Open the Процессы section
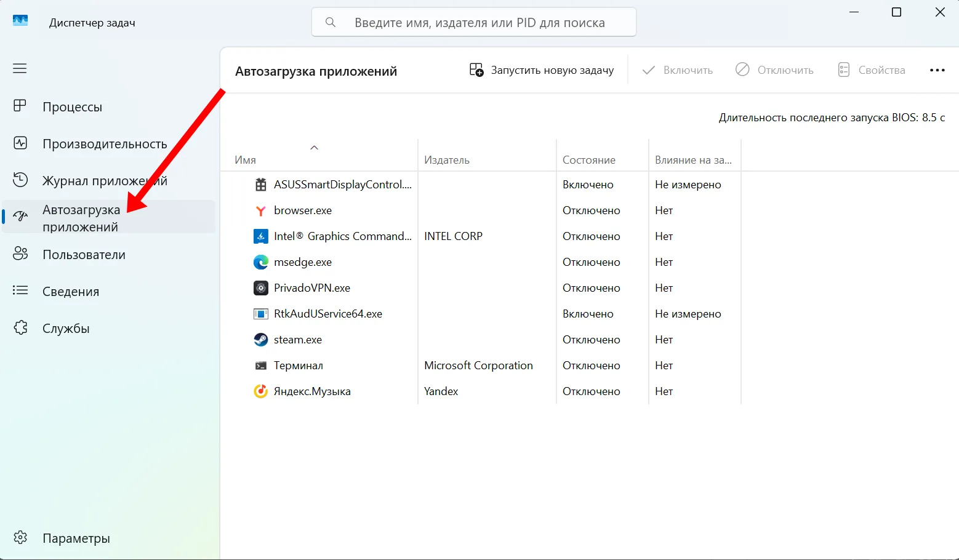Screen dimensions: 959x560 pyautogui.click(x=109, y=106)
